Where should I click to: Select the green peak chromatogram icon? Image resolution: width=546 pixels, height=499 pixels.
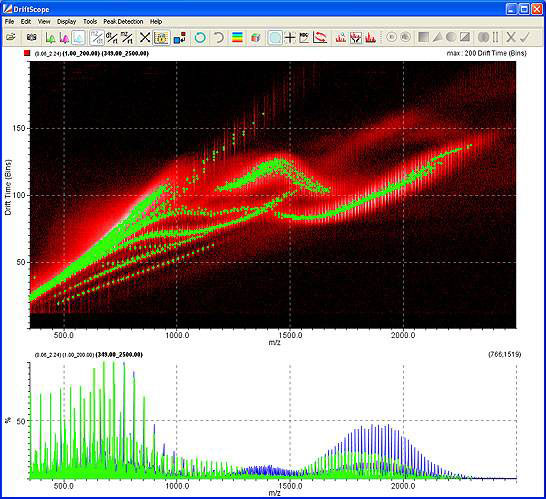(x=50, y=37)
